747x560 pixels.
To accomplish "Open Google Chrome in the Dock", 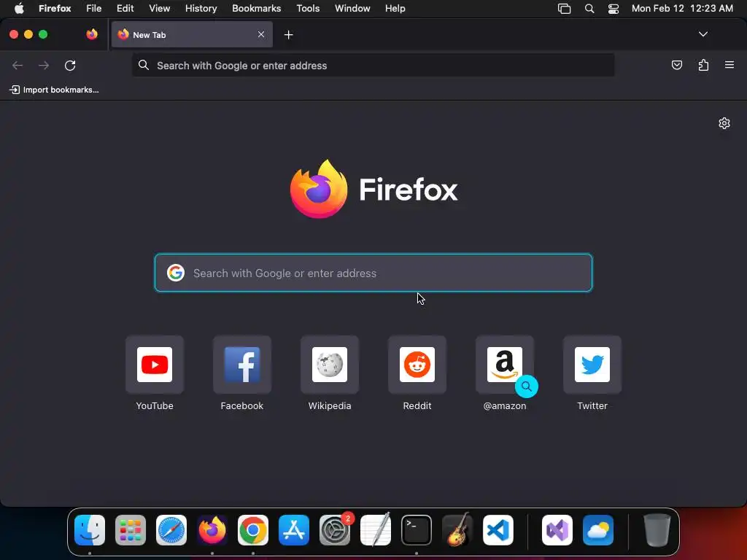I will tap(253, 530).
